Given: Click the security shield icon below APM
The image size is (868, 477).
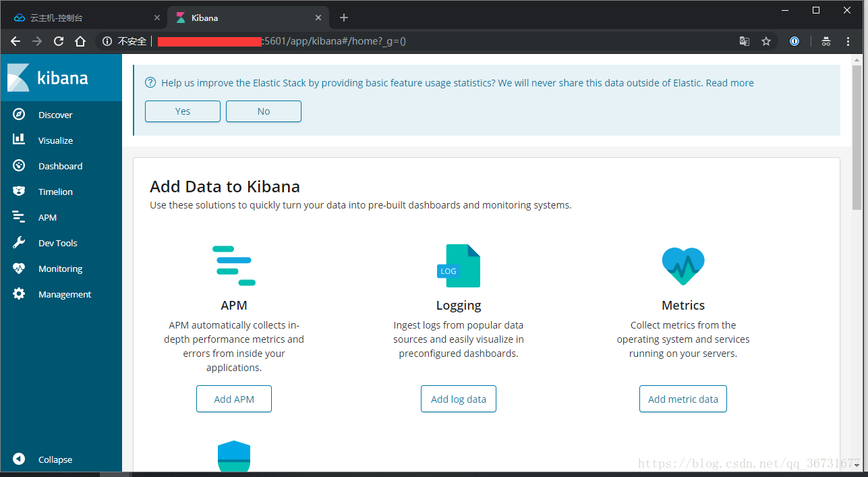Looking at the screenshot, I should [x=234, y=456].
